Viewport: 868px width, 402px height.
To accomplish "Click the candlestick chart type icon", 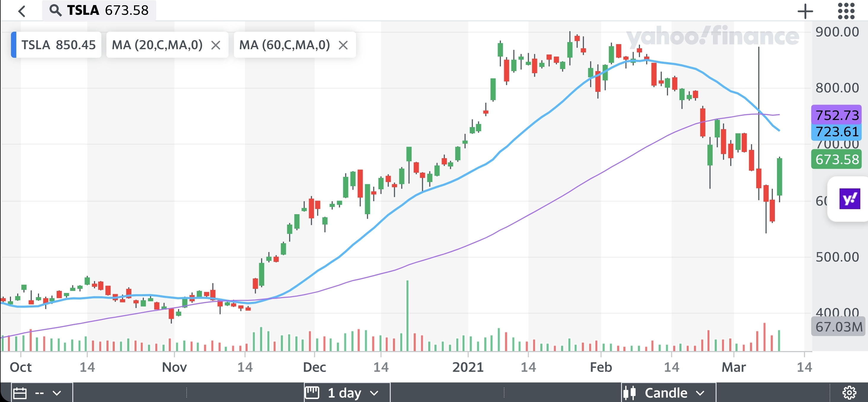I will click(629, 393).
